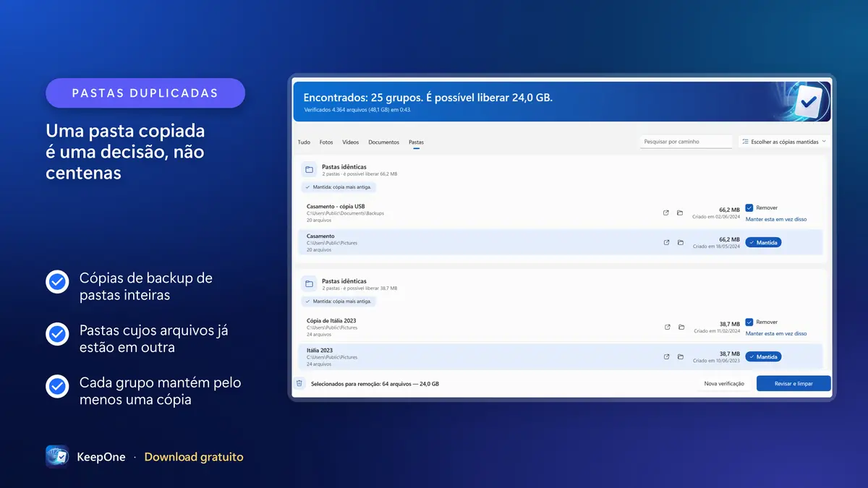This screenshot has height=488, width=868.
Task: Click folder icon of the 38,7 MB group
Action: (x=309, y=284)
